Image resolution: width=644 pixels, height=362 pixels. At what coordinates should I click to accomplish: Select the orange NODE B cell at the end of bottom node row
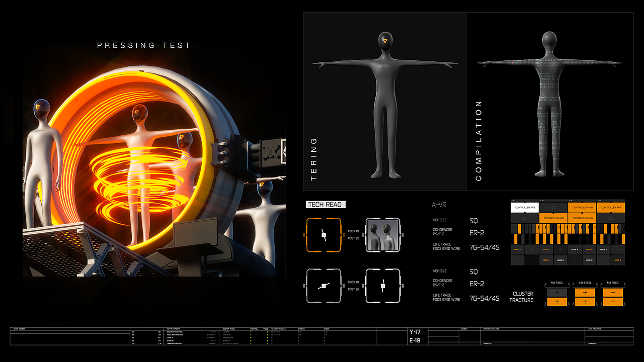click(618, 260)
